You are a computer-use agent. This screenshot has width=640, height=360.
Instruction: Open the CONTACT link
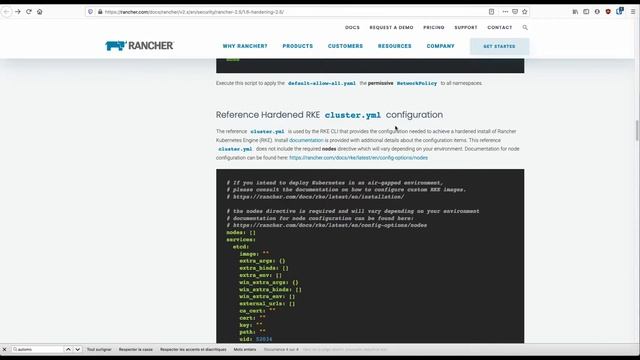(500, 27)
